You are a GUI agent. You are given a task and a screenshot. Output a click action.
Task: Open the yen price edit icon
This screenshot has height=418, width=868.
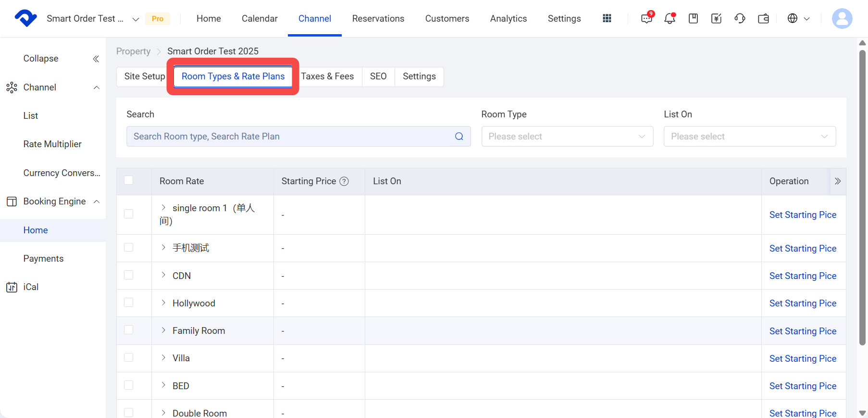click(717, 18)
